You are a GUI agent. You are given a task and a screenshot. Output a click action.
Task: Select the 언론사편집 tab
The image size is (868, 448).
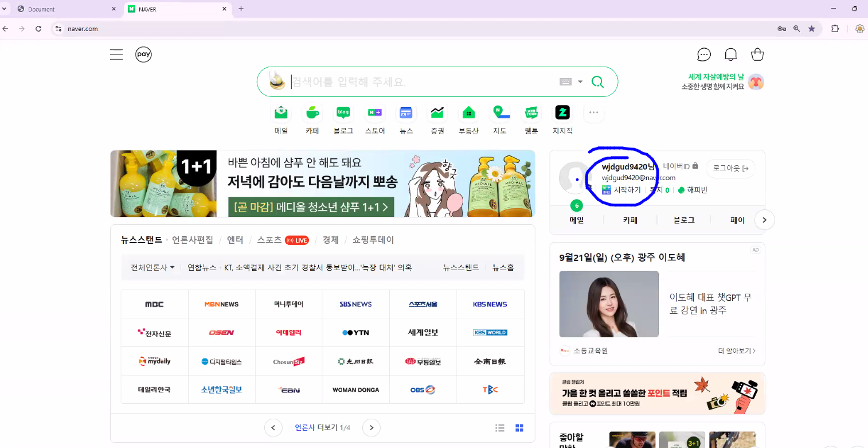[x=193, y=240]
